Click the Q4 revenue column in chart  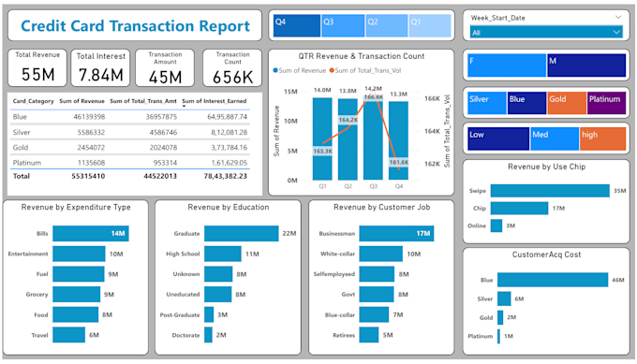398,140
